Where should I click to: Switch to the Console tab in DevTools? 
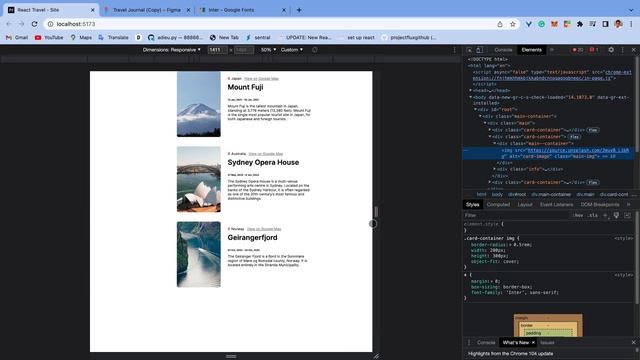[x=503, y=50]
